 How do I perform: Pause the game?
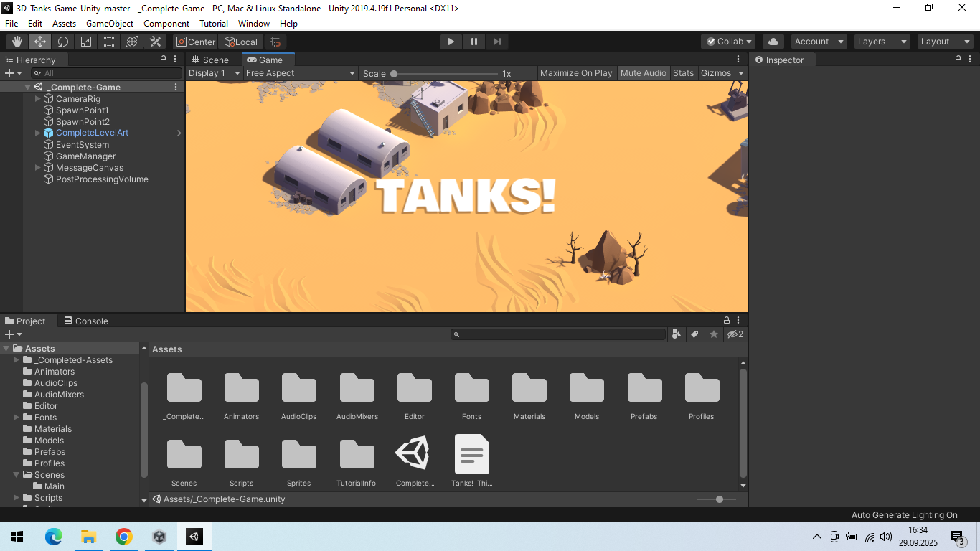[x=474, y=42]
